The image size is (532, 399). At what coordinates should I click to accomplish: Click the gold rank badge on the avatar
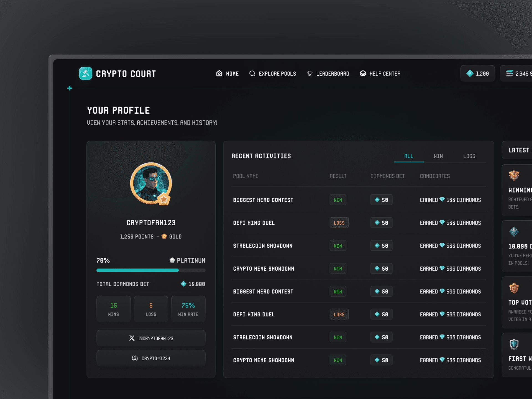tap(164, 199)
